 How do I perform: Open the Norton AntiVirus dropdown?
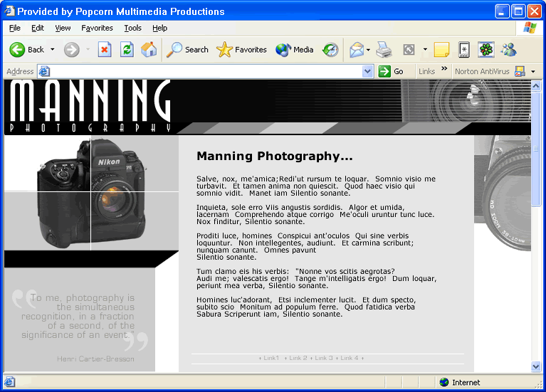[532, 71]
